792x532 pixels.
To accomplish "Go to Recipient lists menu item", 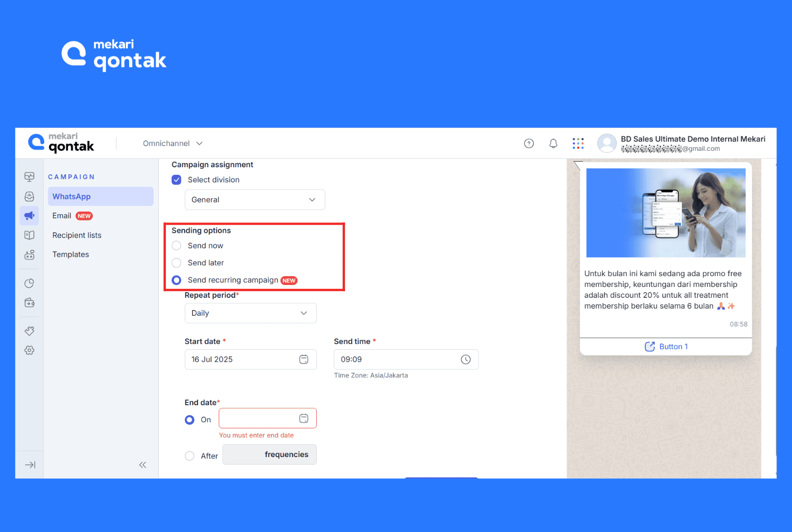I will pyautogui.click(x=77, y=235).
